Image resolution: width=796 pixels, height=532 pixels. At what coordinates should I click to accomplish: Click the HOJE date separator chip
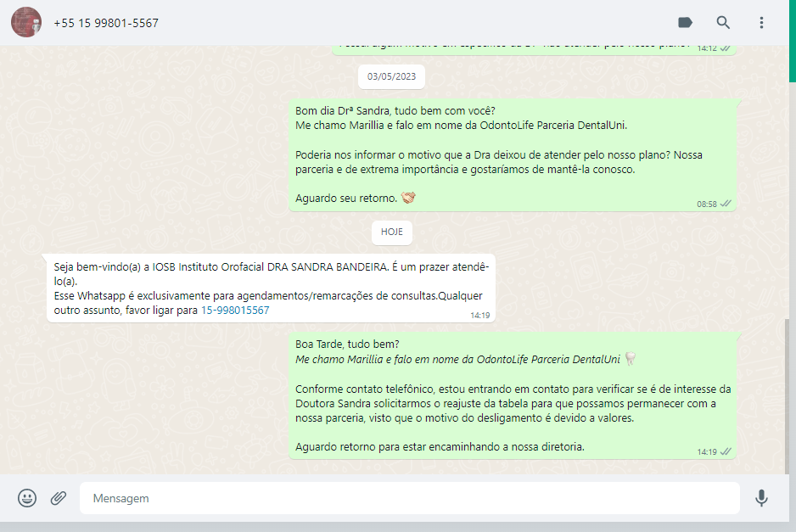point(392,232)
